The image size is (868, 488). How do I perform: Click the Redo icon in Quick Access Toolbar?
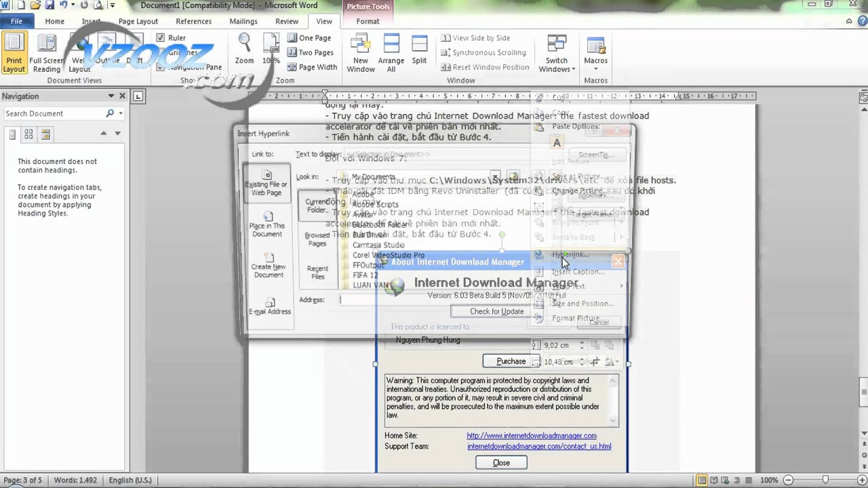coord(84,5)
